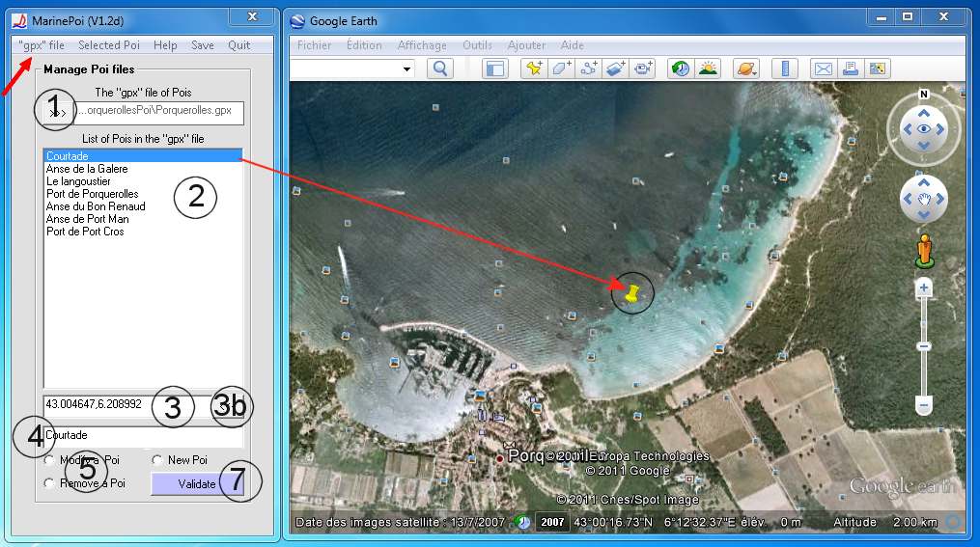Click the >> browse gpx file button
The image size is (980, 547).
[x=58, y=113]
